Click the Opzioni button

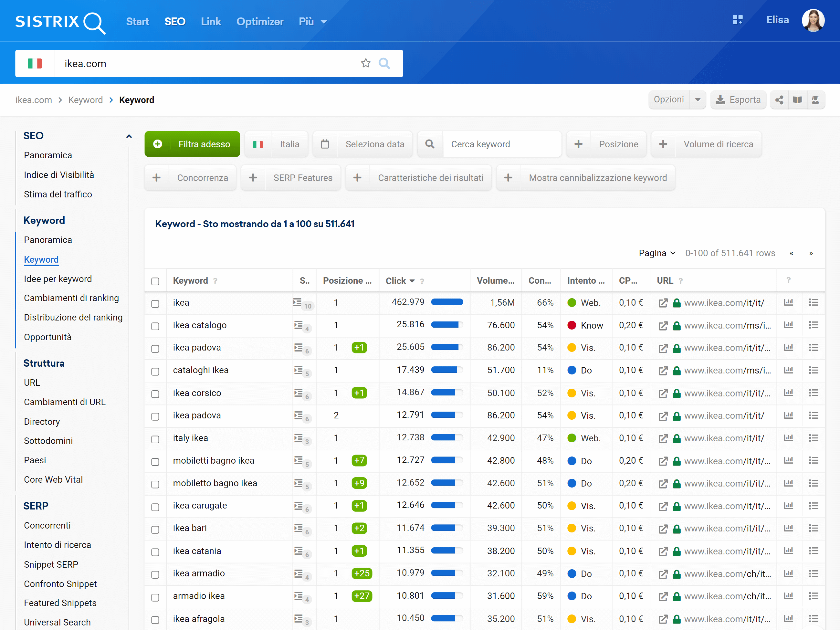(669, 100)
